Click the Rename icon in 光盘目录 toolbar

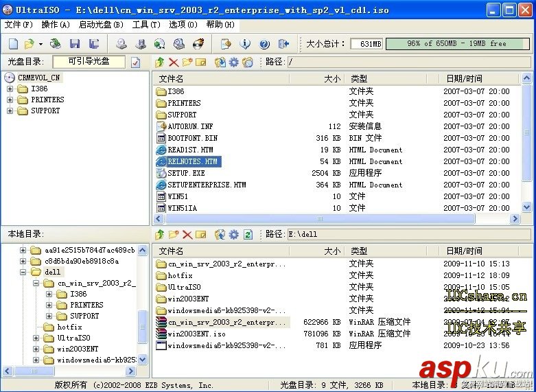[201, 62]
